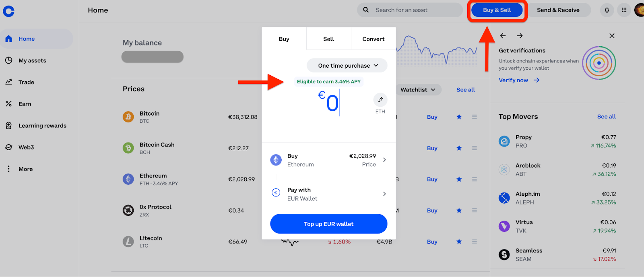Open the Pay with EUR Wallet row
The image size is (644, 277).
click(x=329, y=194)
